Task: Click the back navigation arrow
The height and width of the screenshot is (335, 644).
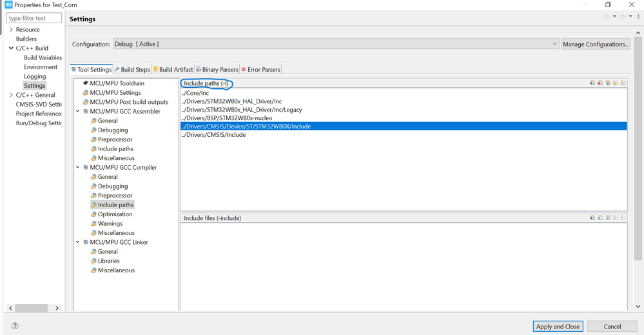Action: 607,17
